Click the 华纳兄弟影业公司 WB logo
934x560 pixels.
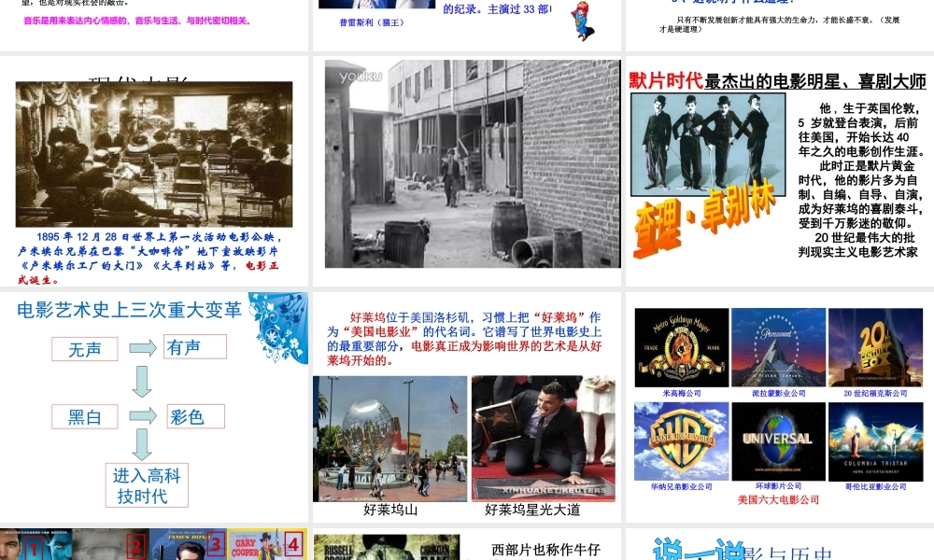click(682, 441)
